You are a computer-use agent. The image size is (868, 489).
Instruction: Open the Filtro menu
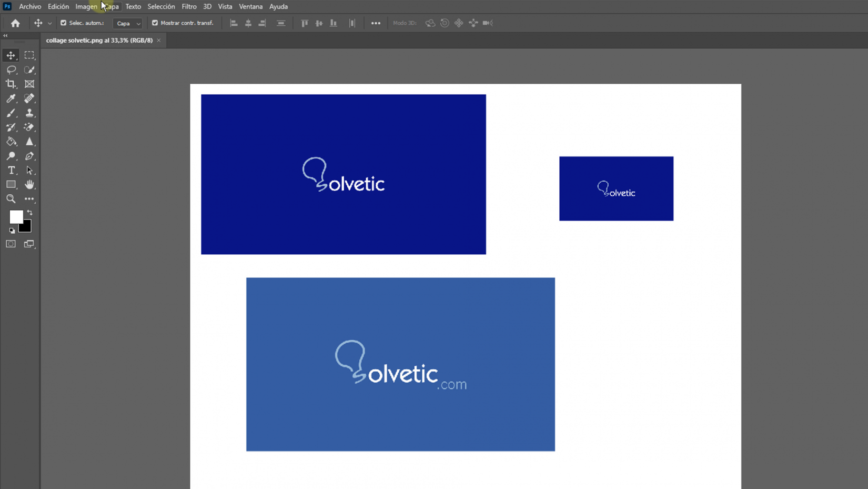pyautogui.click(x=189, y=7)
